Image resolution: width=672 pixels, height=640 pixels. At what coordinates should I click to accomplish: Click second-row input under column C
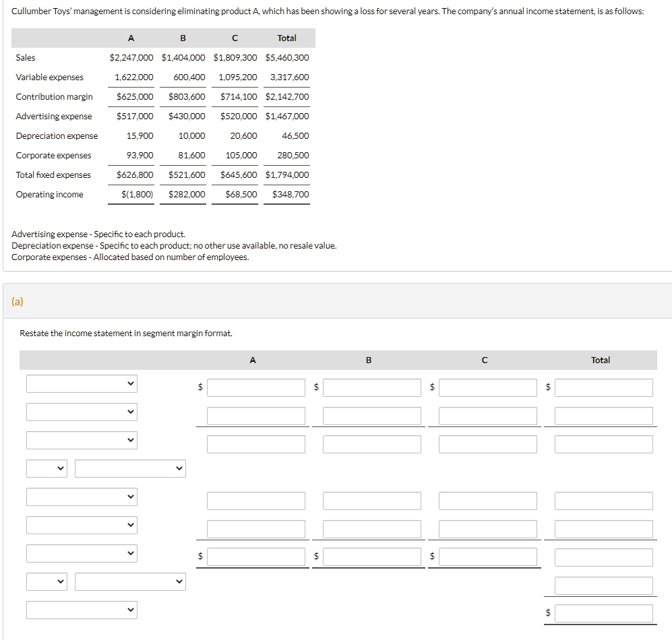point(488,416)
